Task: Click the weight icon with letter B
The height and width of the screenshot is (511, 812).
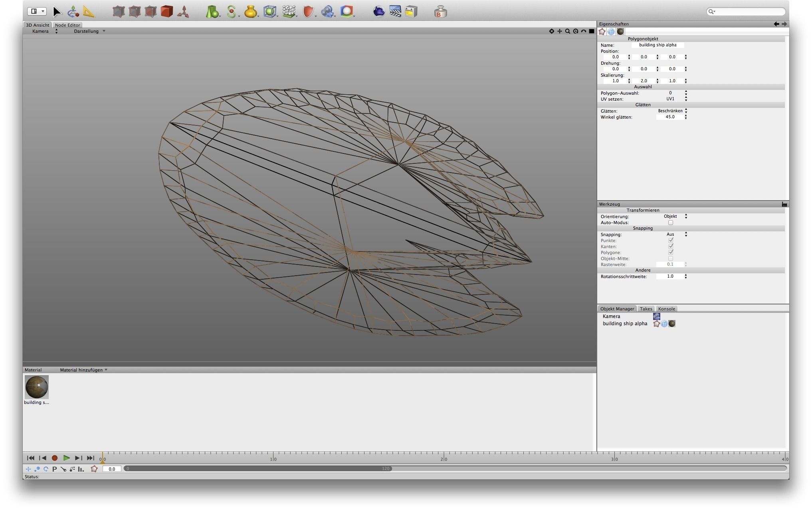Action: [440, 12]
